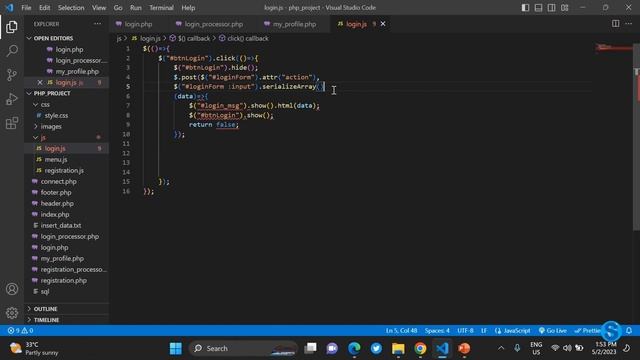Collapse the PHP_PROJECT section

[52, 93]
